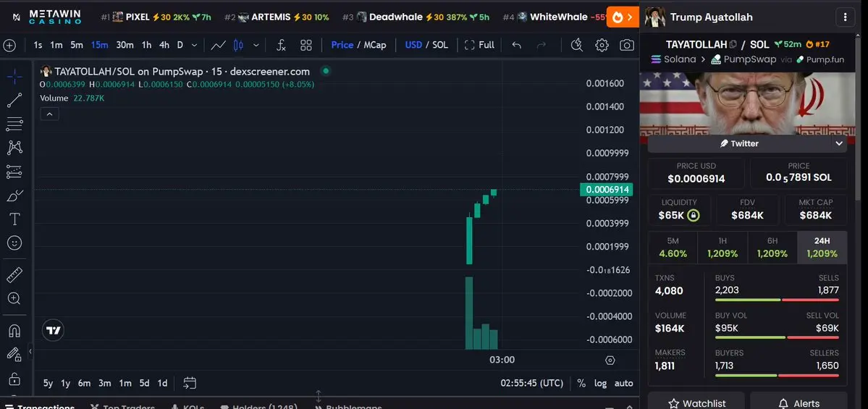Click the add symbol plus icon

9,46
